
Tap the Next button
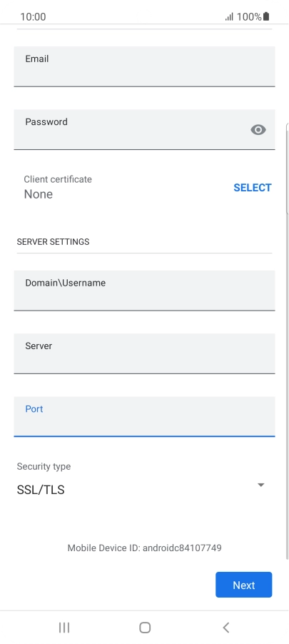244,585
